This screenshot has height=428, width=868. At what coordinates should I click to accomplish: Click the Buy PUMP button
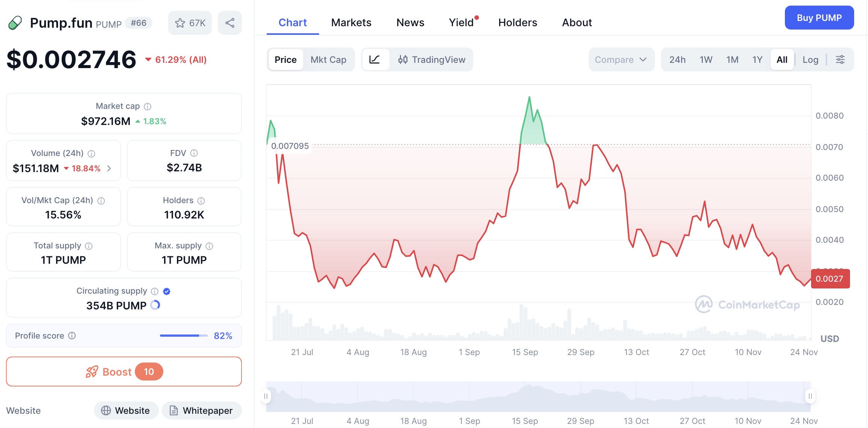[819, 18]
